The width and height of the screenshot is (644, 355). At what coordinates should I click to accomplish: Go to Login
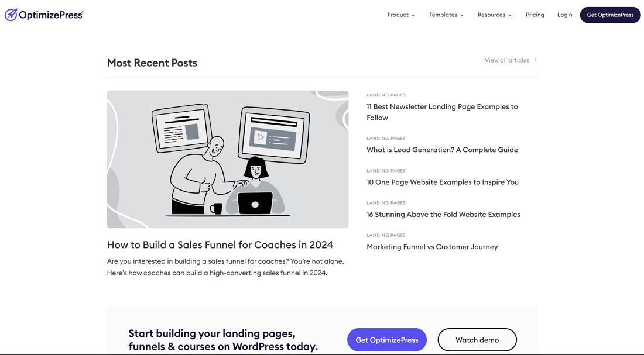(565, 15)
